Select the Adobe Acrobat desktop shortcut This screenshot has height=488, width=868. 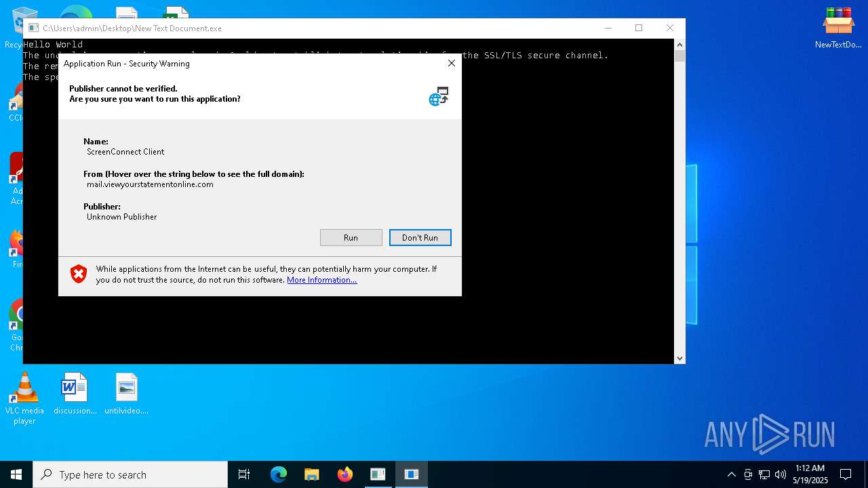(x=16, y=178)
